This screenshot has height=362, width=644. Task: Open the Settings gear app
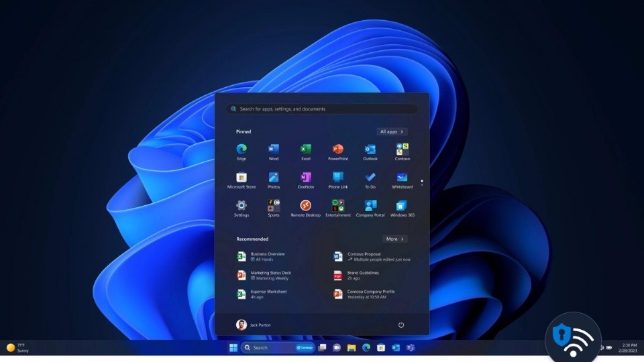(x=241, y=208)
